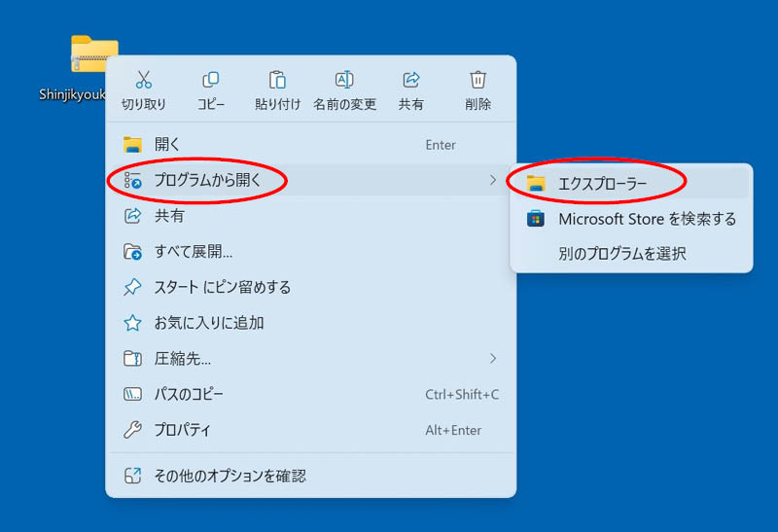Select お気に入りに追加 entry
778x532 pixels.
(x=310, y=323)
